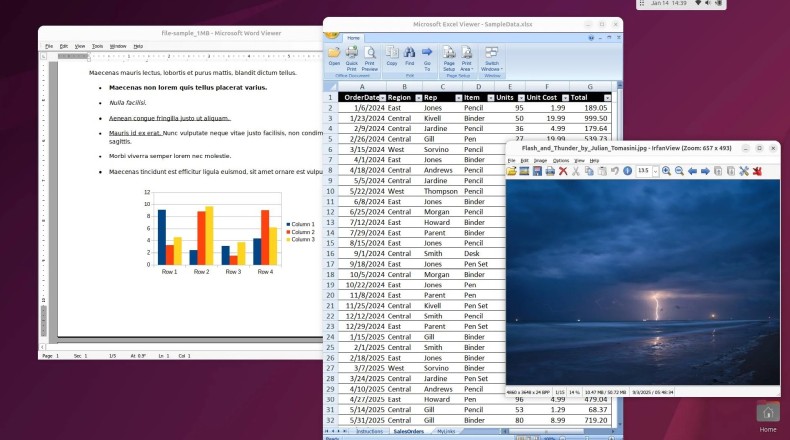Expand the Switch Windows dropdown
790x440 pixels.
pyautogui.click(x=492, y=67)
